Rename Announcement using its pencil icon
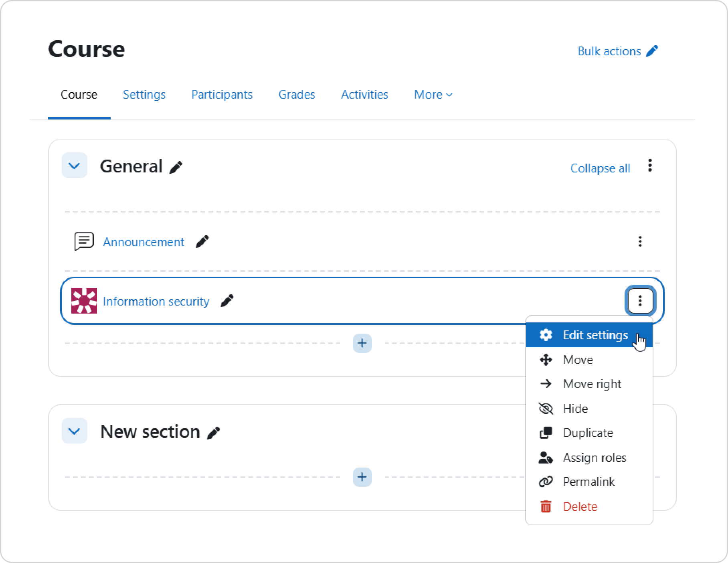The height and width of the screenshot is (563, 728). click(x=202, y=241)
